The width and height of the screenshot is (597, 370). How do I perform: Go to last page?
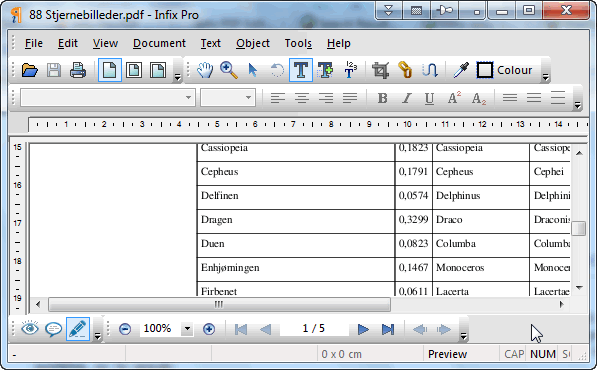(x=388, y=329)
